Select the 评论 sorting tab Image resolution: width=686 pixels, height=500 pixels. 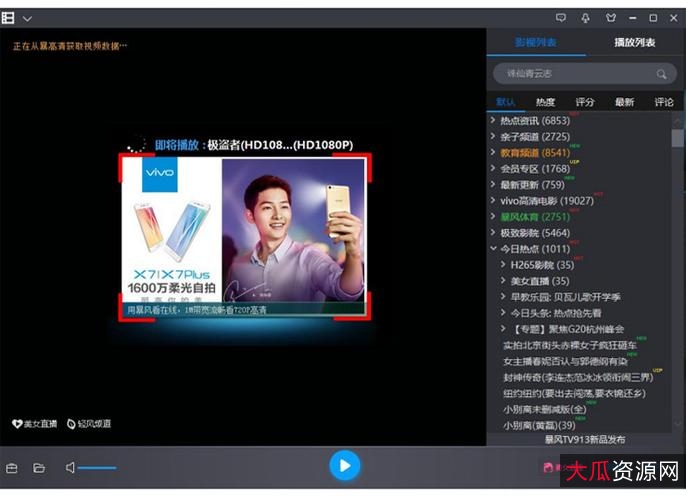click(x=663, y=102)
